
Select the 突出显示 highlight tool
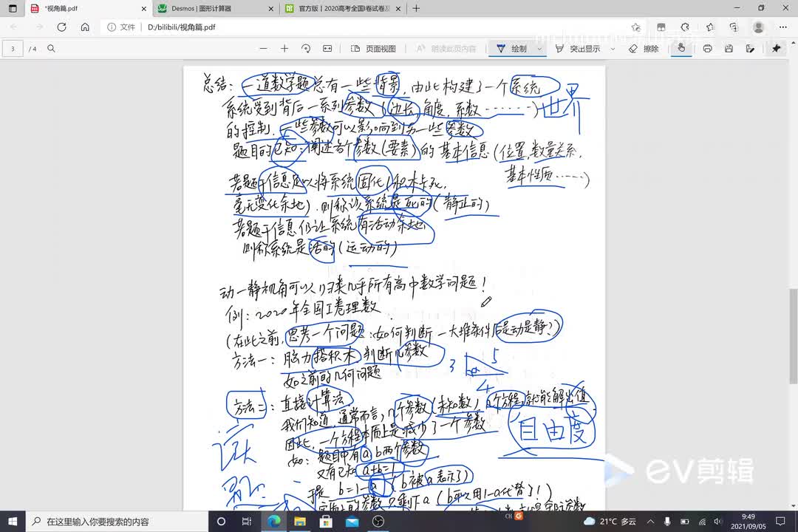[x=578, y=48]
